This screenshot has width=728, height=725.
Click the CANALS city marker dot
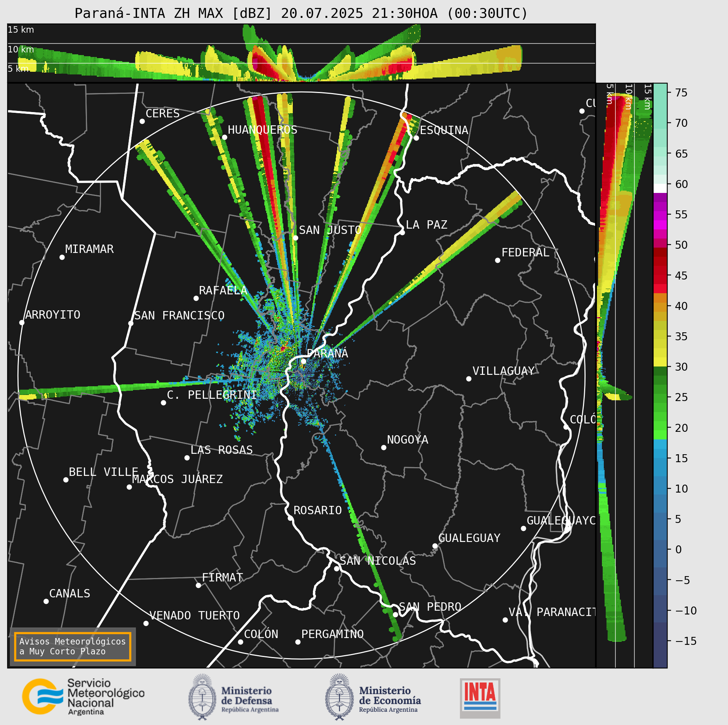coord(46,601)
